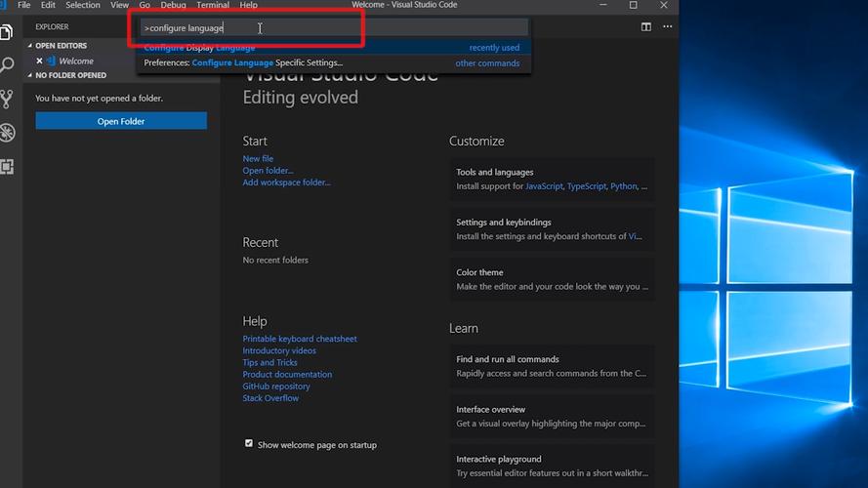The image size is (868, 488).
Task: Open the Product documentation link
Action: (287, 375)
